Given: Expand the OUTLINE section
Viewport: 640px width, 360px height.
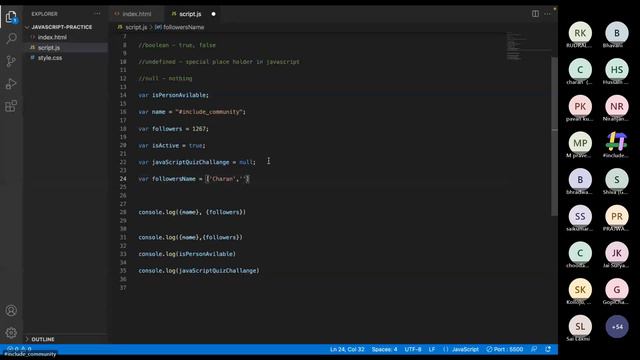Looking at the screenshot, I should click(43, 339).
